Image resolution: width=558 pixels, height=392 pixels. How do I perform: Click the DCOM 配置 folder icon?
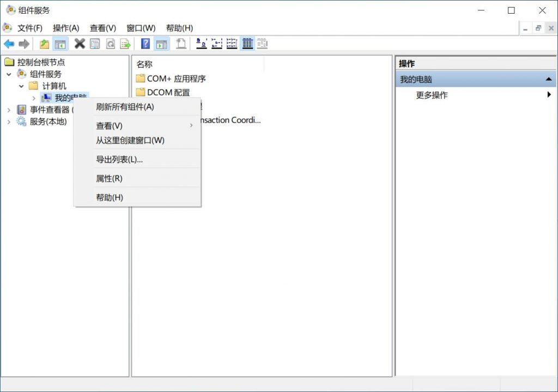pyautogui.click(x=141, y=92)
